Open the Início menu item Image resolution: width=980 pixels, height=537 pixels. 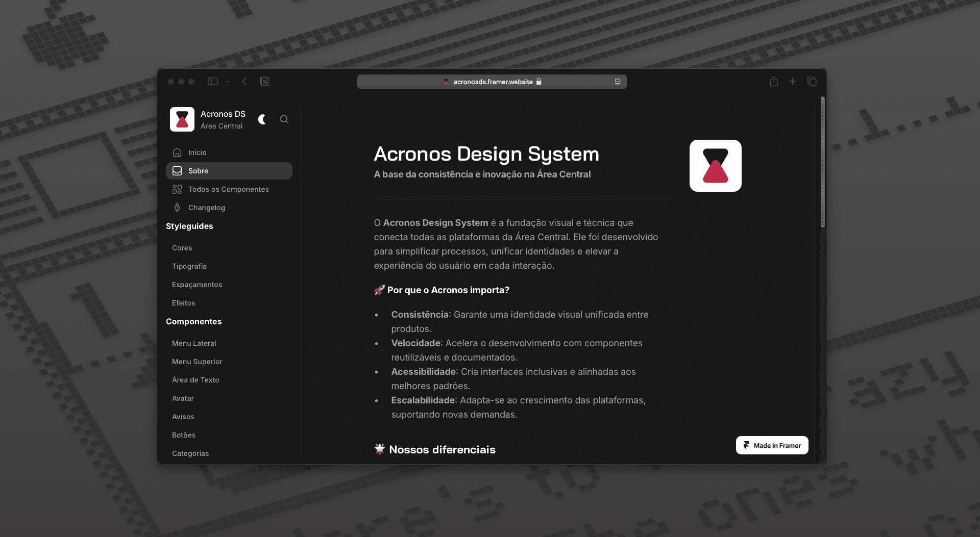[x=229, y=152]
